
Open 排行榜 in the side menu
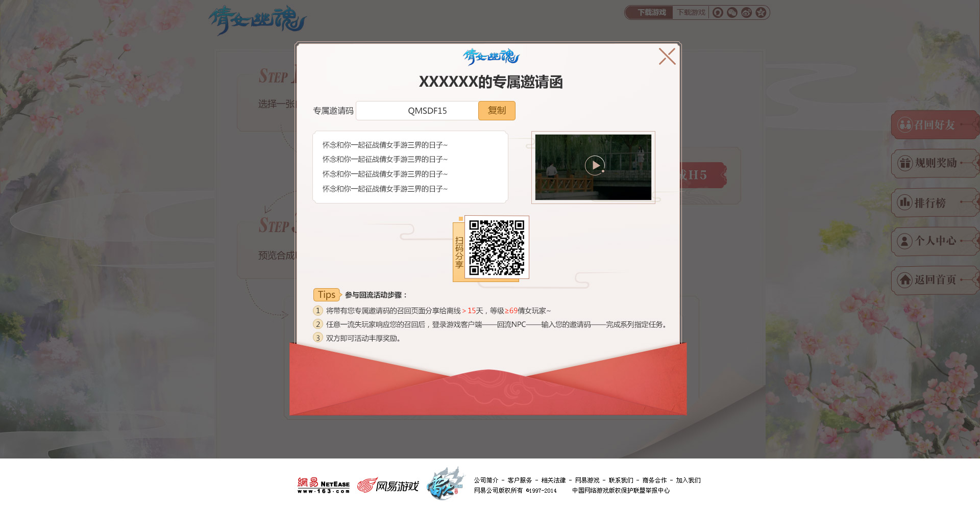coord(935,202)
